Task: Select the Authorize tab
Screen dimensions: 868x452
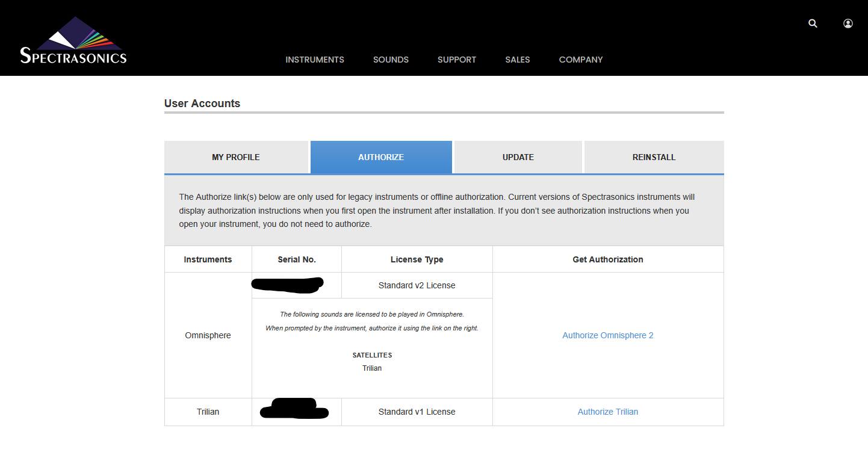Action: click(x=381, y=157)
